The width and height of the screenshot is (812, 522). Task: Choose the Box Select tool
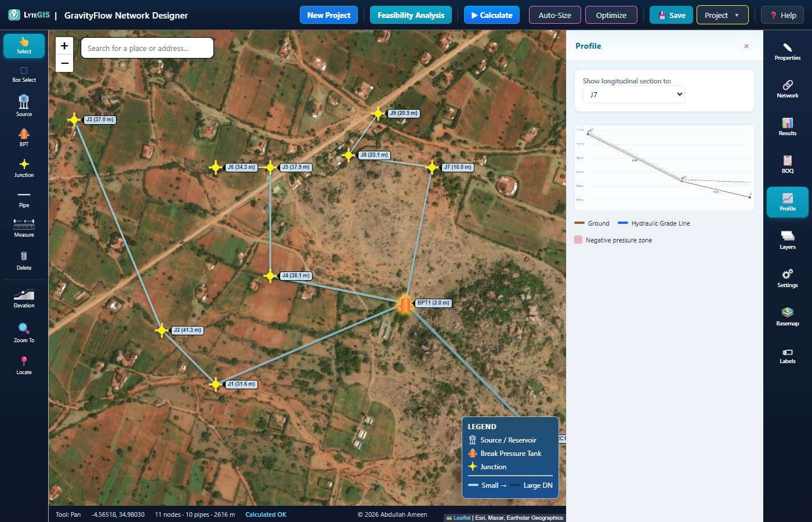click(x=24, y=74)
